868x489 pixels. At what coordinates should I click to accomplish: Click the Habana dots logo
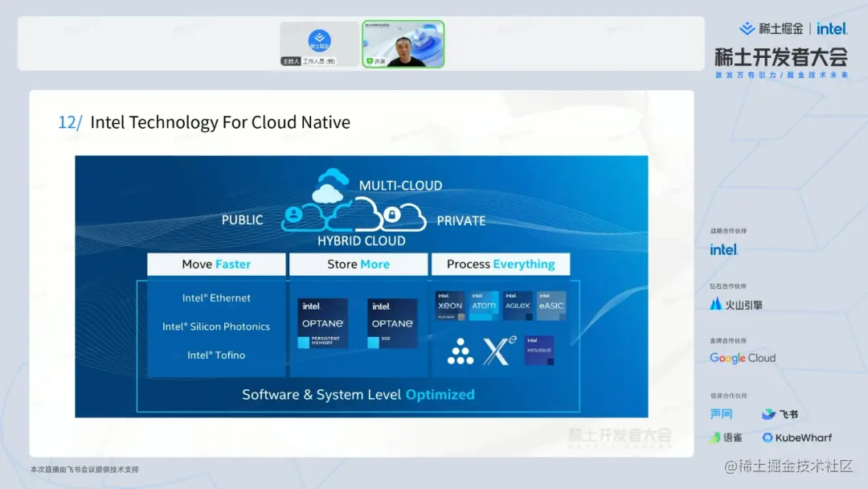click(460, 351)
